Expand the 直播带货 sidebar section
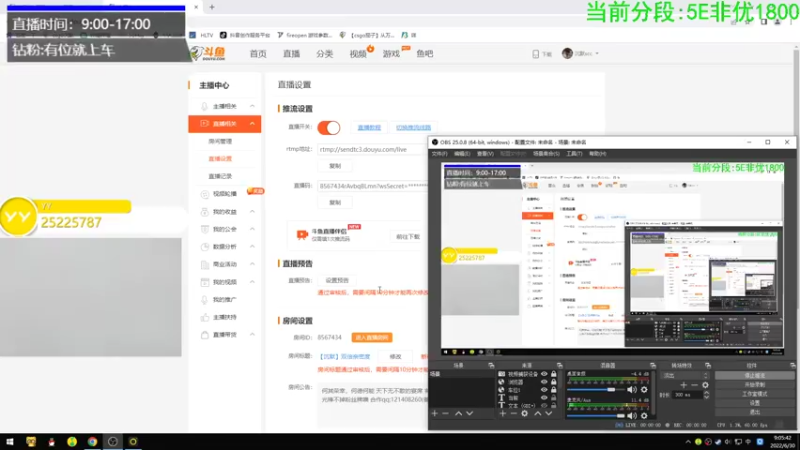Image resolution: width=800 pixels, height=450 pixels. (252, 335)
